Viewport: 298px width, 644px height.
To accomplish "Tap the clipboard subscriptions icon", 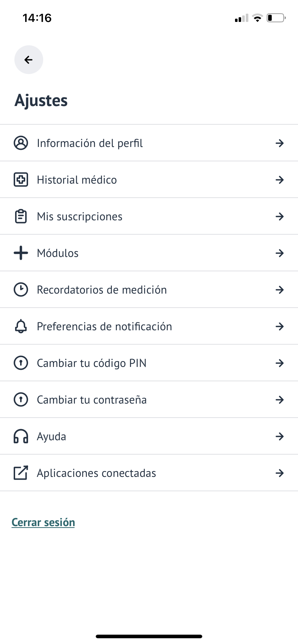I will tap(21, 216).
